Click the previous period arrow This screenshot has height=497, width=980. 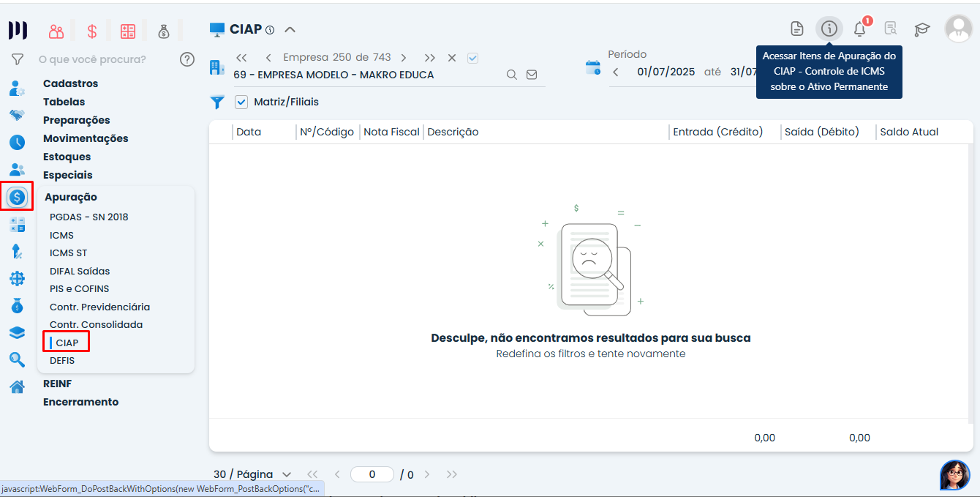(x=616, y=72)
